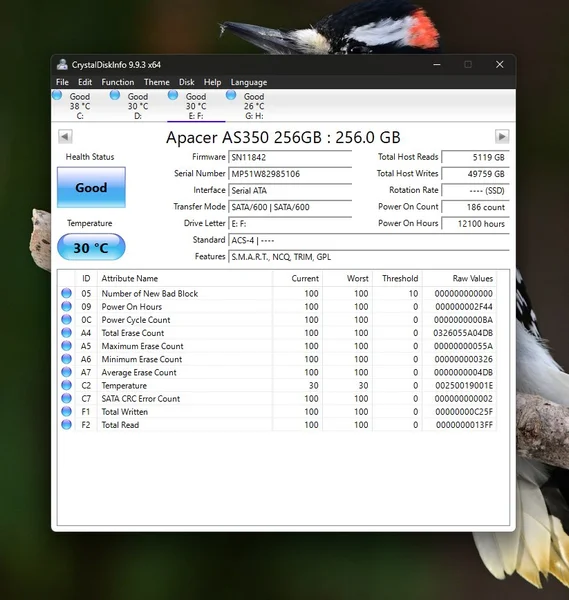Go to next disk with right arrow
The image size is (569, 600).
[x=502, y=136]
